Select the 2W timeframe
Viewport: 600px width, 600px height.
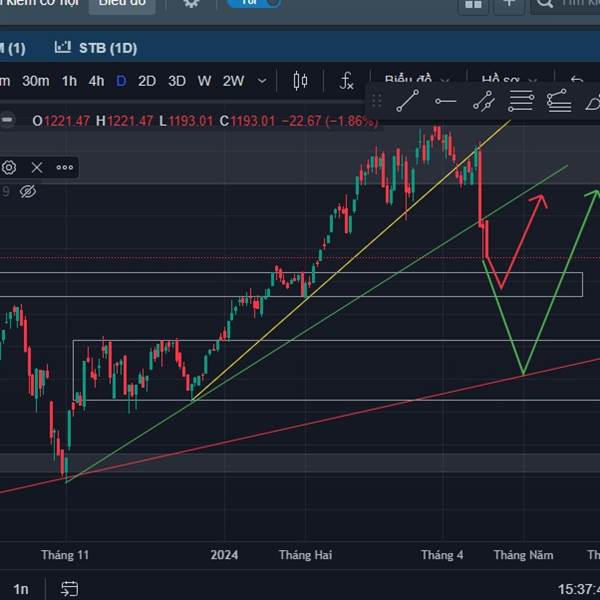pos(233,81)
